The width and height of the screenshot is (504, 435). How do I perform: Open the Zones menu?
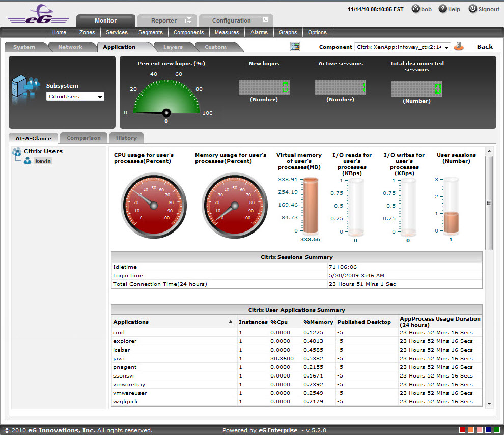[87, 32]
